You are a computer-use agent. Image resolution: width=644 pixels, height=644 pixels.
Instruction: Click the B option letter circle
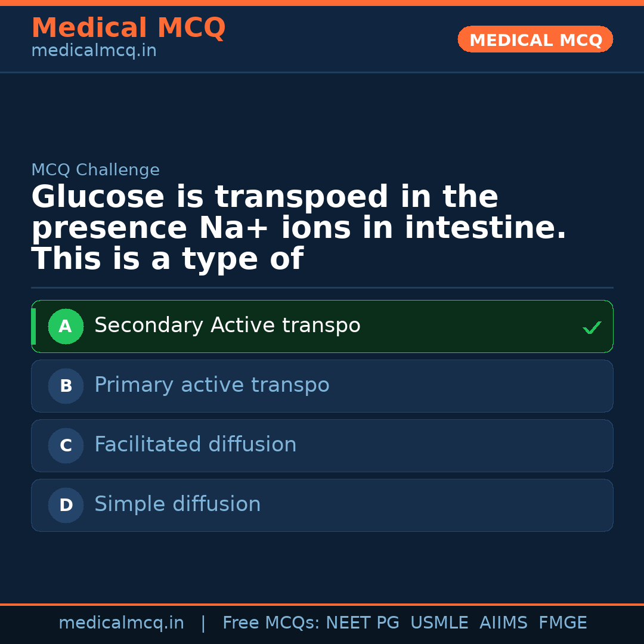(66, 386)
